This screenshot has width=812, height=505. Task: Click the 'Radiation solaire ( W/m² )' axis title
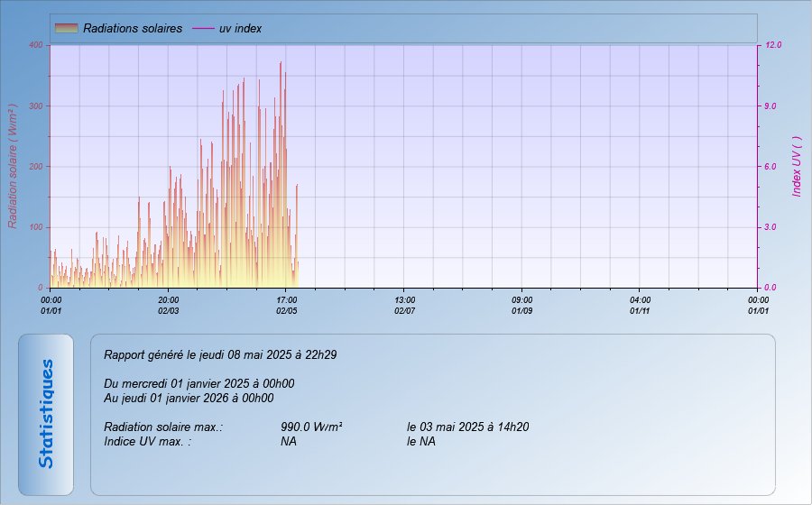13,166
